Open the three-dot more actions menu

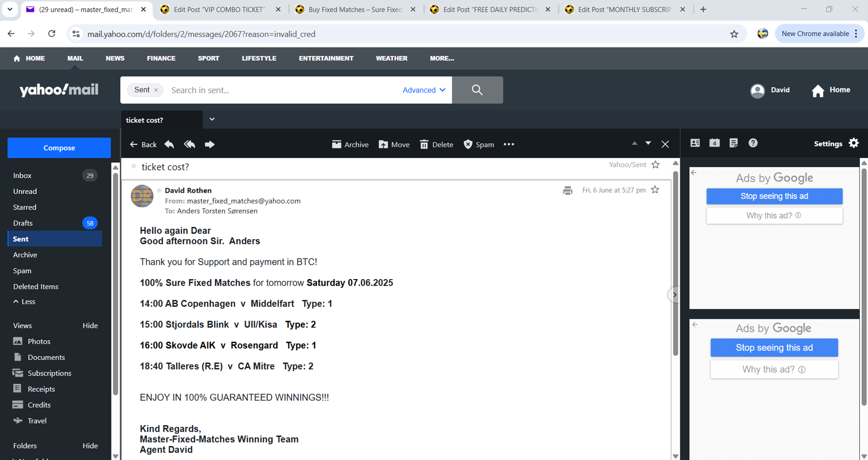coord(509,144)
